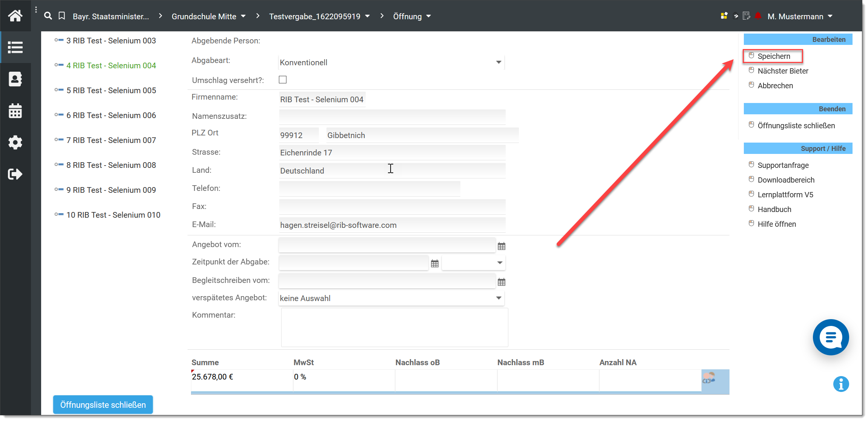Open settings gear in the sidebar
Screen dimensions: 868x421
click(x=15, y=143)
